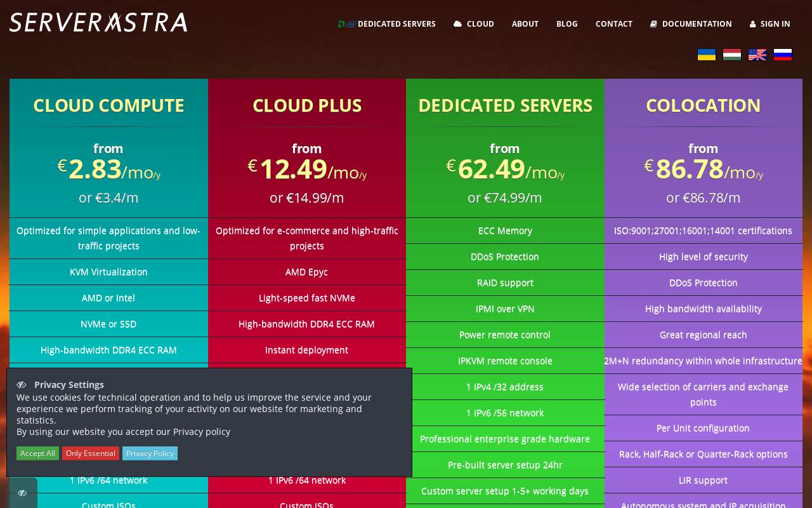Open the Blog link

pos(567,23)
